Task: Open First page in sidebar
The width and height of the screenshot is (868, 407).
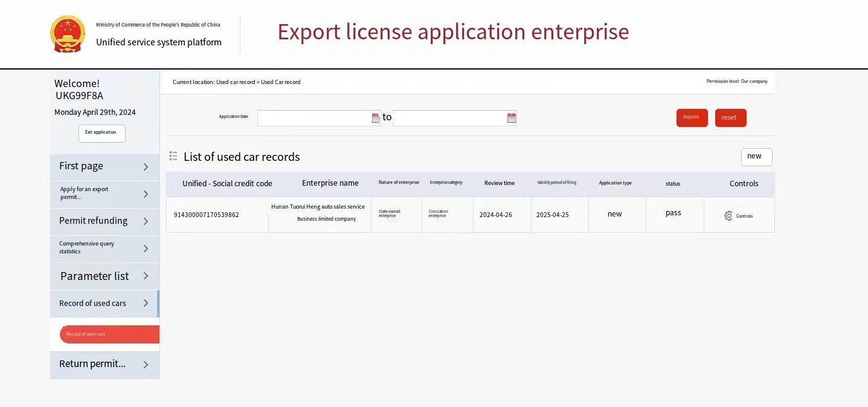Action: pos(104,167)
